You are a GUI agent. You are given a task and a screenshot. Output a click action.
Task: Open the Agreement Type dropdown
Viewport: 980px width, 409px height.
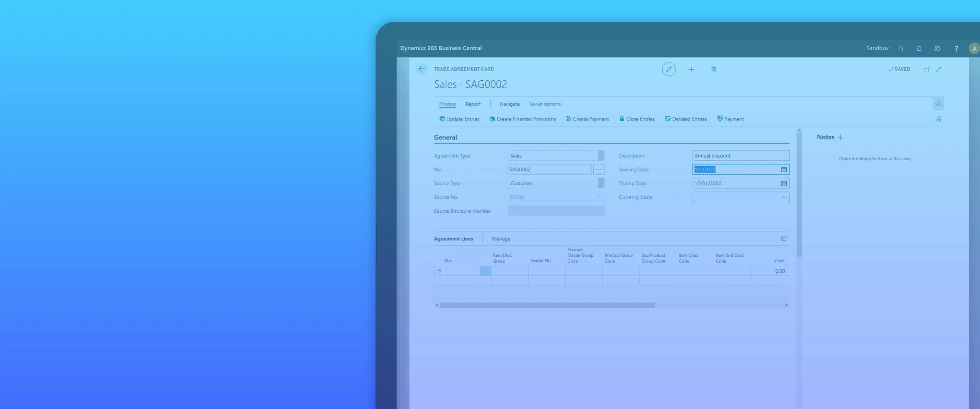pos(601,156)
